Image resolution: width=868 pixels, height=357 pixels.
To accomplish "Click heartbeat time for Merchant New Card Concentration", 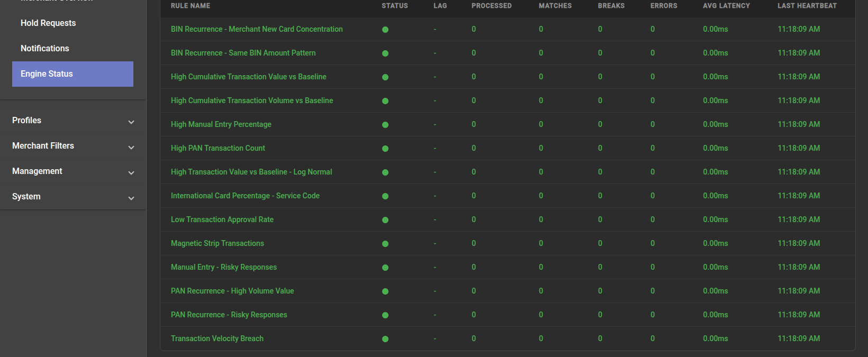I will [x=799, y=29].
